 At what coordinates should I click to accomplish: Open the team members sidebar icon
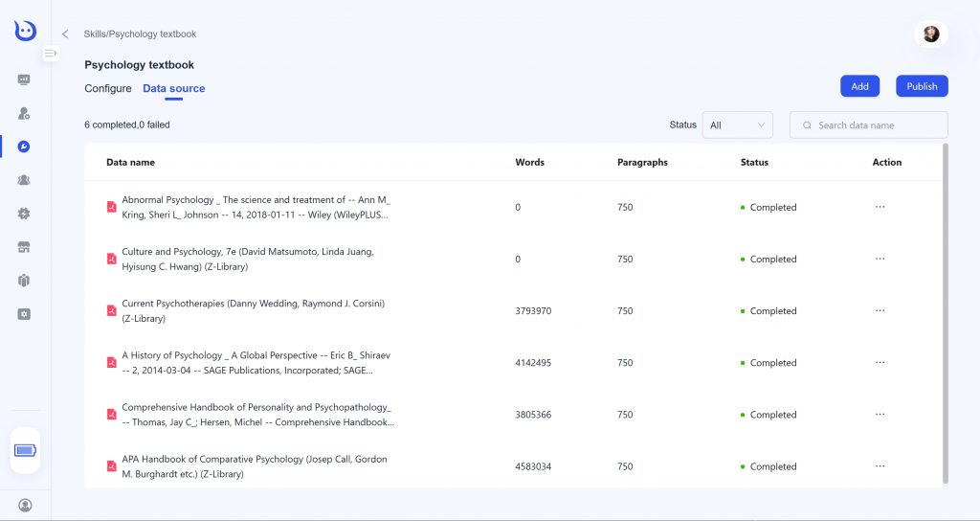pos(24,180)
